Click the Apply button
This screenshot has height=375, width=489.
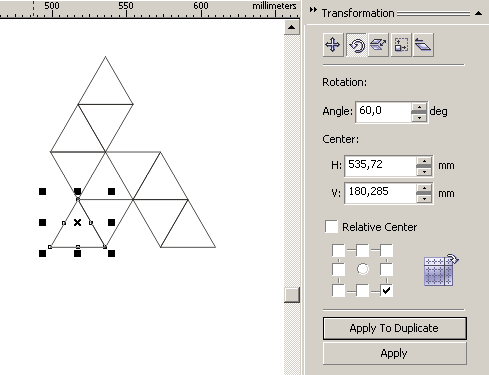point(394,353)
